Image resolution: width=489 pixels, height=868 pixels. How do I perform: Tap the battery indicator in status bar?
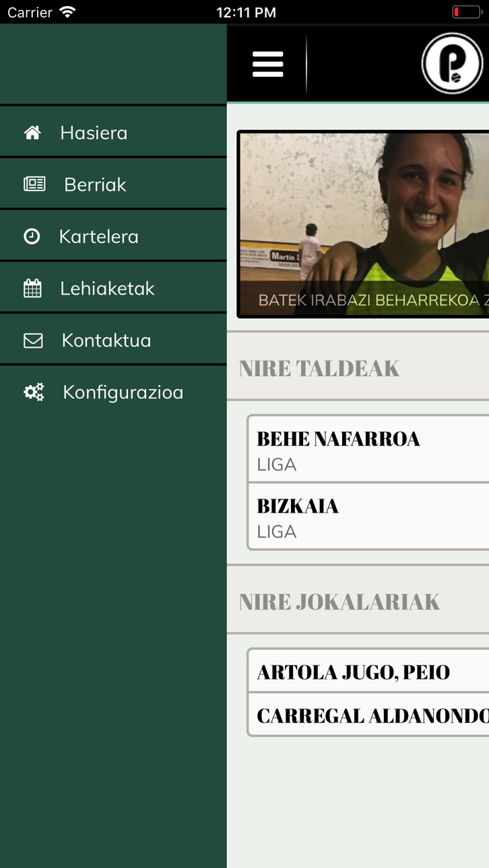click(466, 12)
